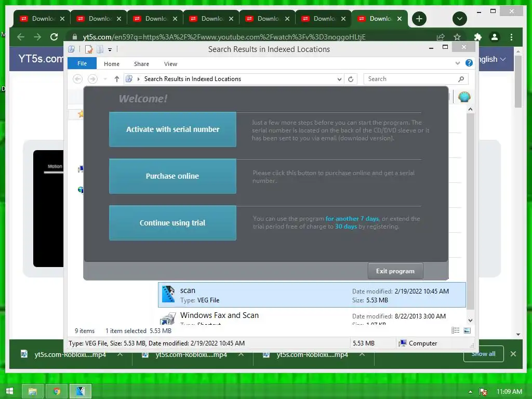Switch to the Share ribbon tab
The height and width of the screenshot is (399, 532).
coord(141,64)
